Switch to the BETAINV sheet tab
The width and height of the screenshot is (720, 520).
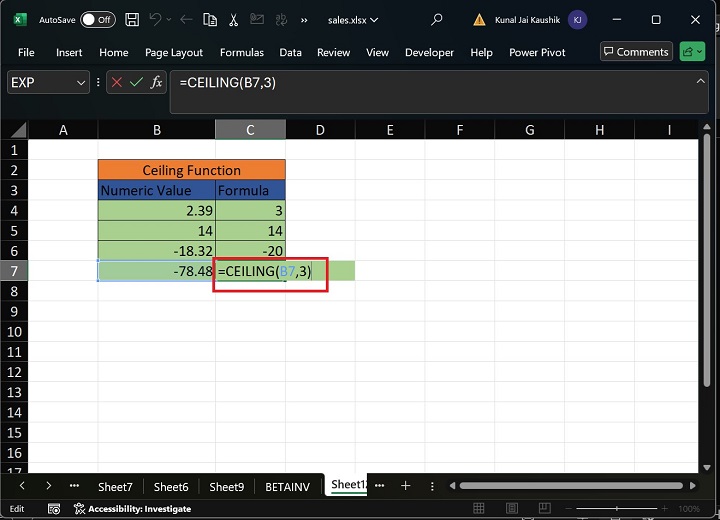tap(287, 486)
